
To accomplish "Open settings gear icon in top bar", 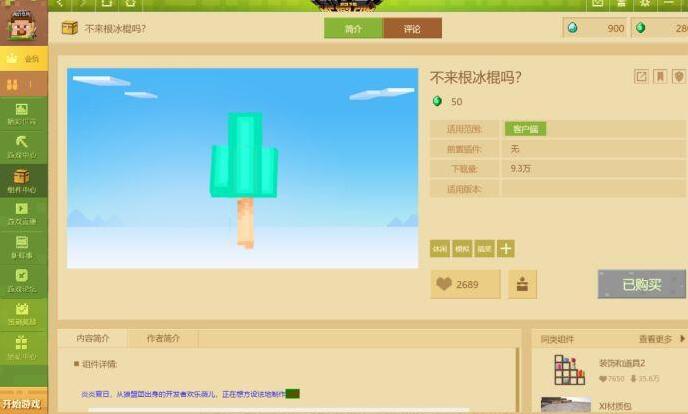I will 644,4.
